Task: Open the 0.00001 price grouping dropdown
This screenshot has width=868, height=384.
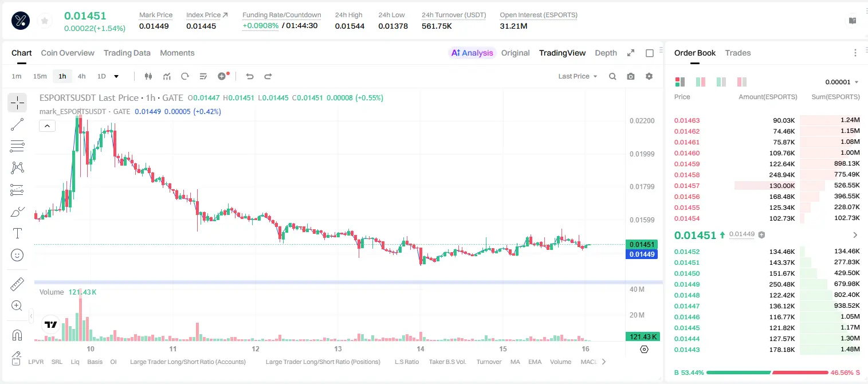Action: pyautogui.click(x=842, y=82)
